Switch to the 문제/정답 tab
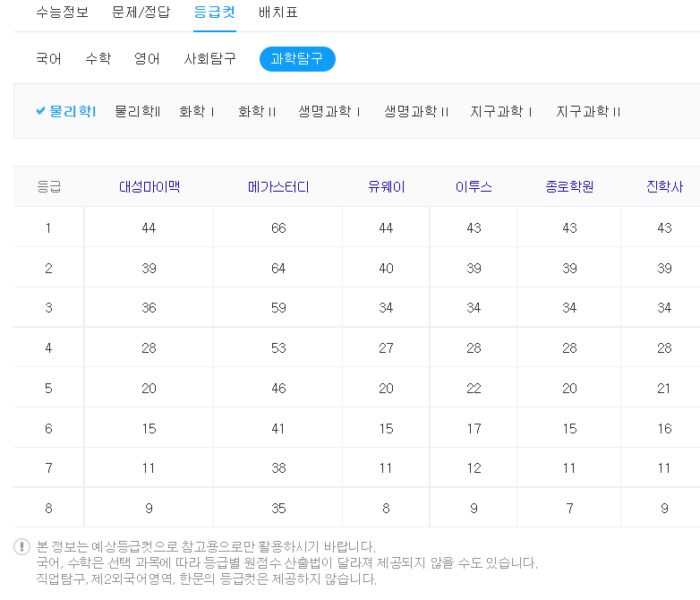 click(141, 12)
